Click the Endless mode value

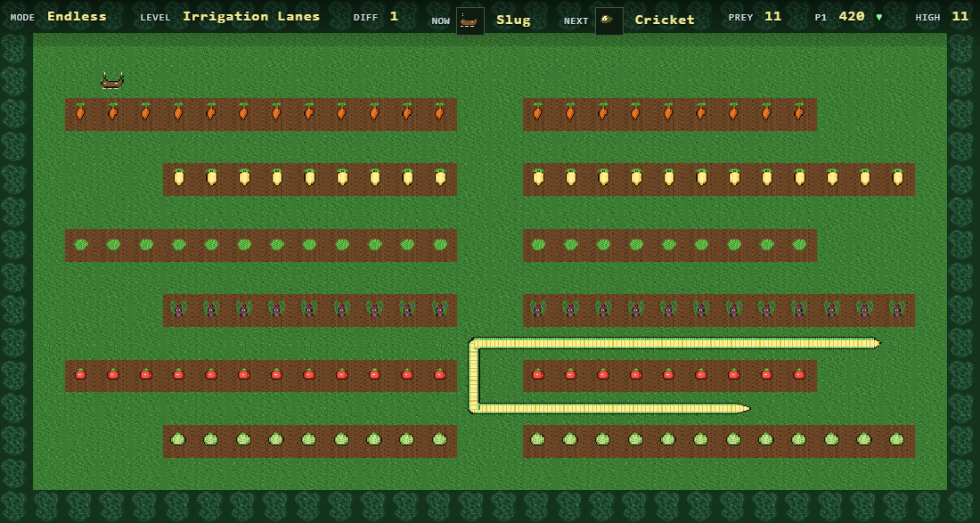click(x=77, y=16)
